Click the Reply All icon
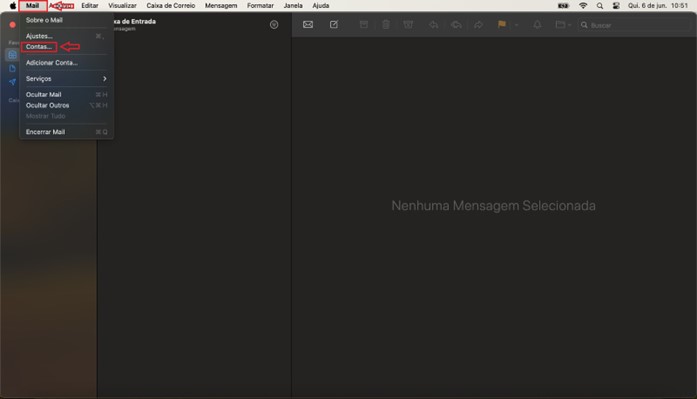 (456, 25)
